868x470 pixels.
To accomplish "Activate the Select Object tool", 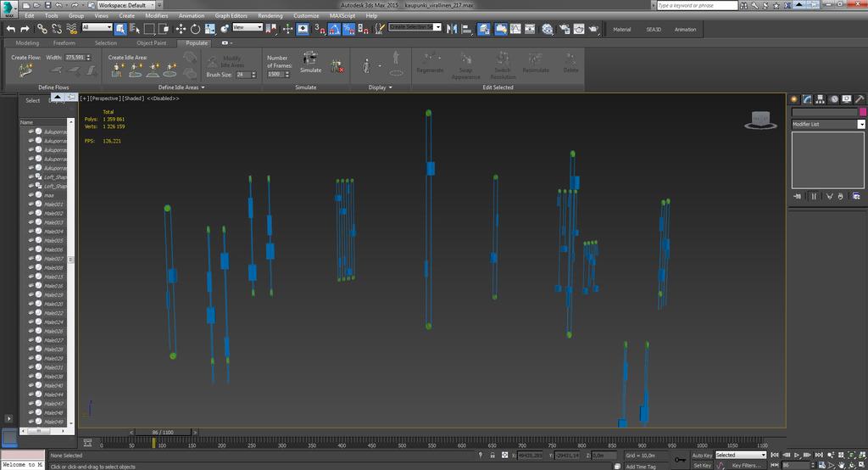I will pyautogui.click(x=120, y=29).
